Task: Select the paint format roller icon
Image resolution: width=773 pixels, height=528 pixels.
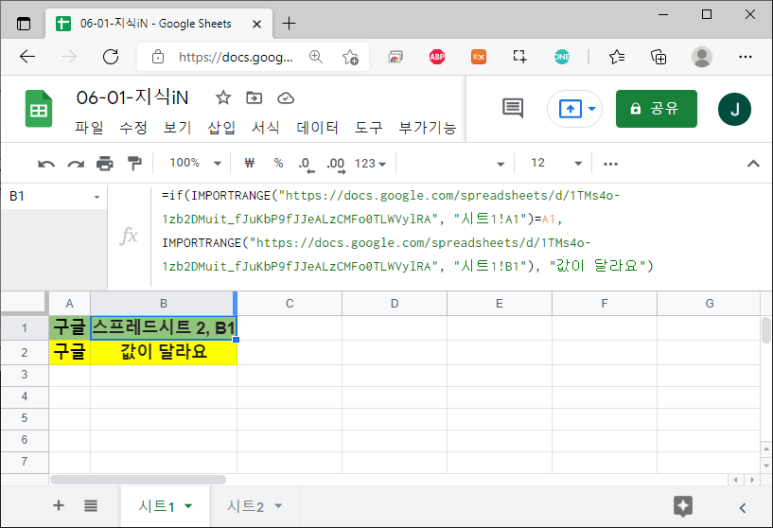Action: [x=134, y=163]
